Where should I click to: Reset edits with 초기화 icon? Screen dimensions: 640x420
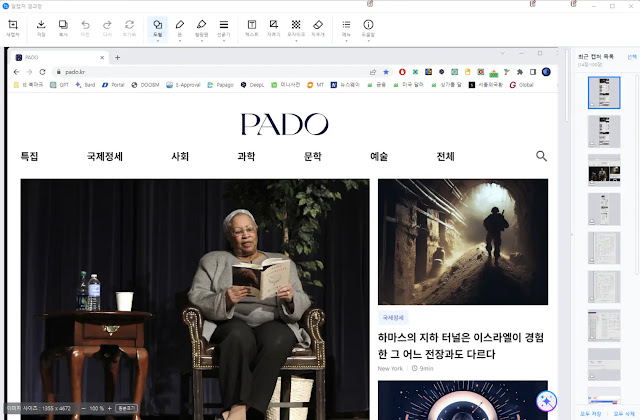tap(129, 29)
